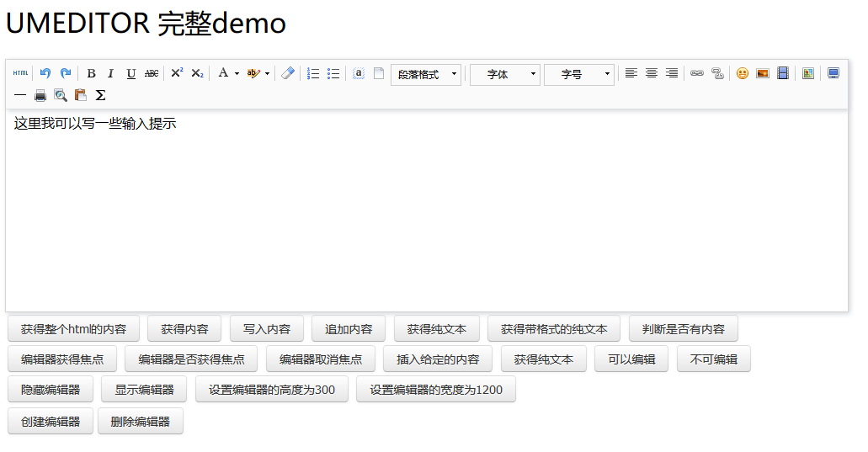This screenshot has height=452, width=868.
Task: Toggle superscript formatting
Action: point(177,73)
